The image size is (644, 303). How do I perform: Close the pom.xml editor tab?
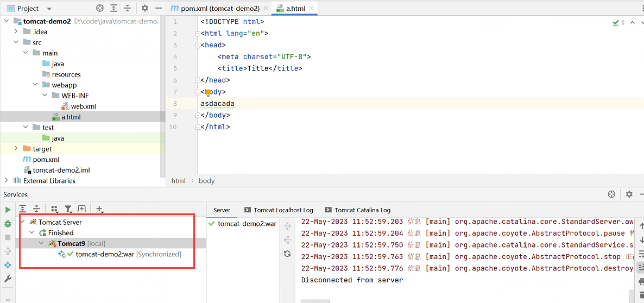click(266, 8)
